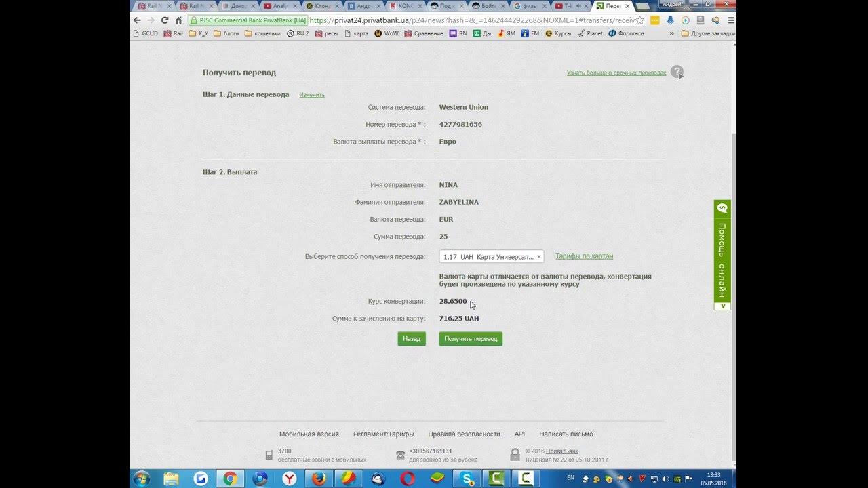Click sender surname ZABYELINA
Viewport: 868px width, 488px height.
click(x=459, y=202)
